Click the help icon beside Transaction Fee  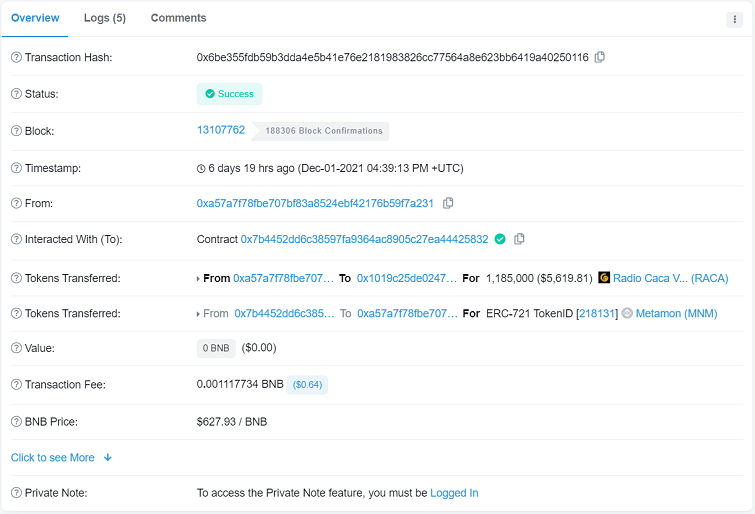(16, 384)
